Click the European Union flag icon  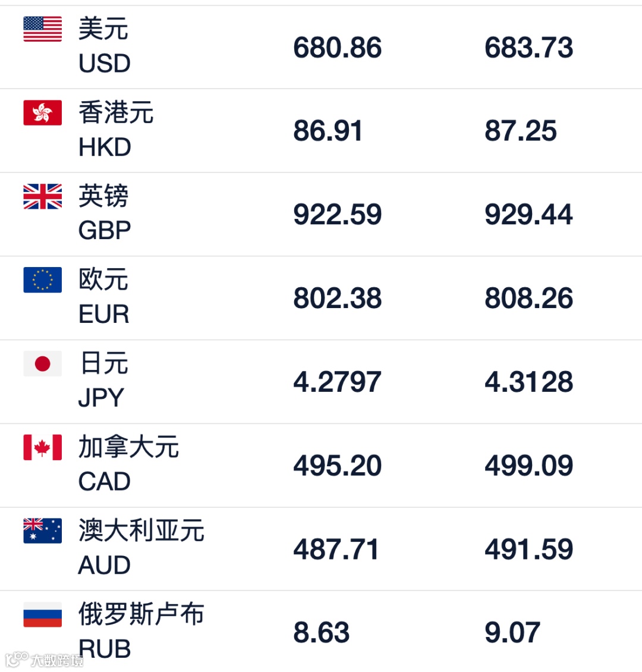[x=42, y=280]
